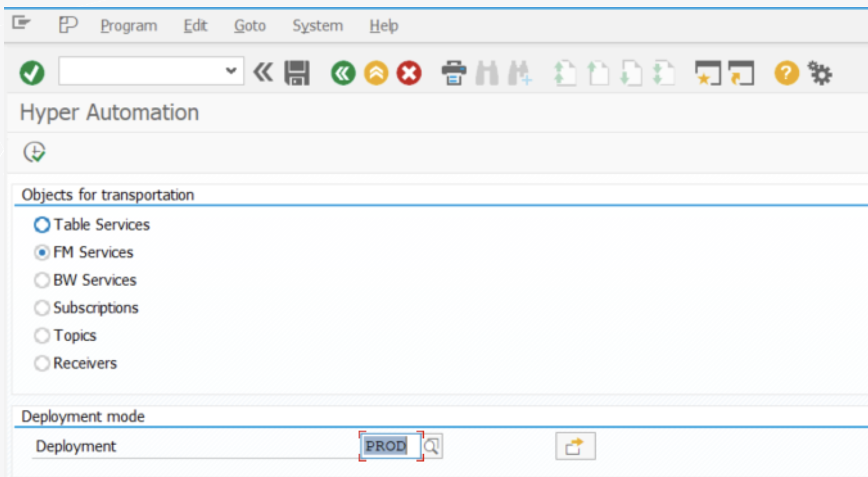Screen dimensions: 868x477
Task: Open the System menu
Action: [x=317, y=25]
